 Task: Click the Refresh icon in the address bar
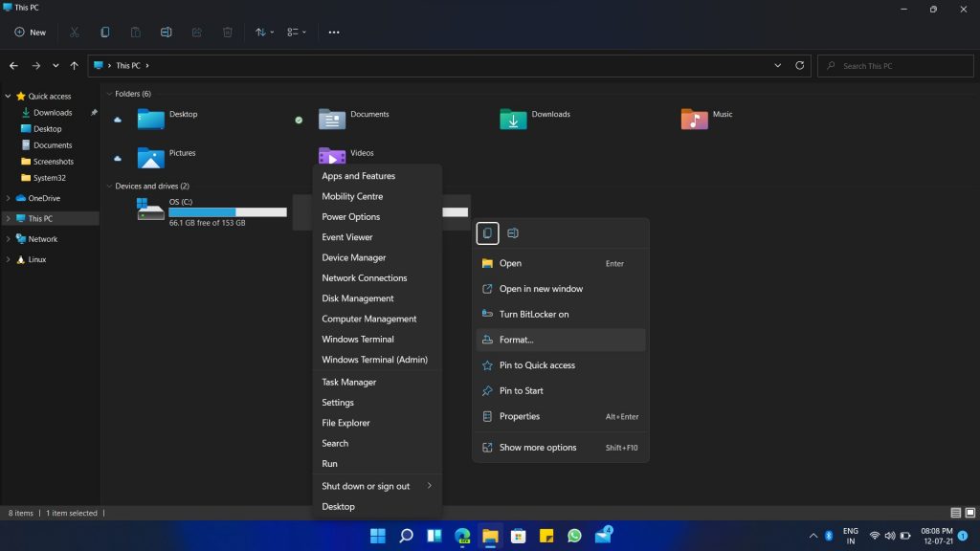pos(799,65)
